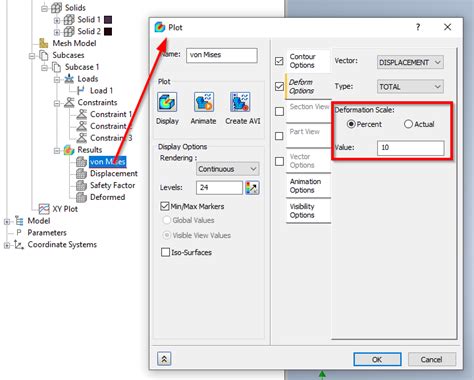474x380 pixels.
Task: Open the Animation Options tab
Action: click(308, 186)
